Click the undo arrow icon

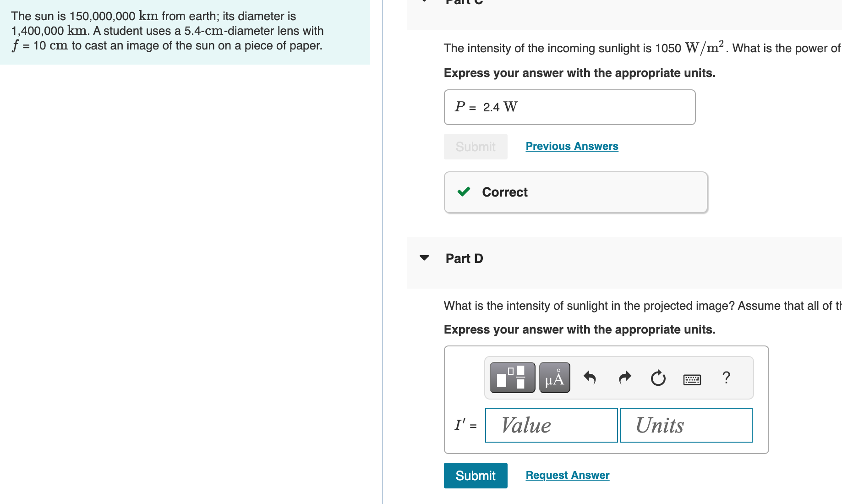tap(590, 377)
